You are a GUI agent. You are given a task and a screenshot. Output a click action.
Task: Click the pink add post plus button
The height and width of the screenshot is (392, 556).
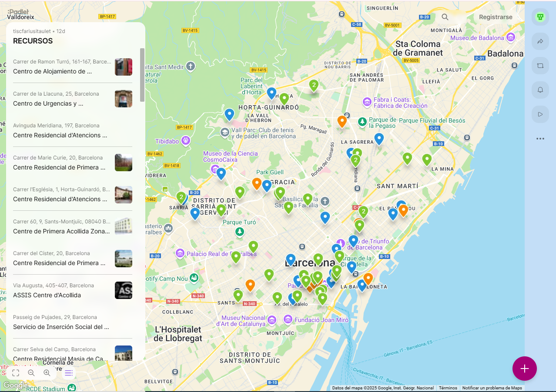coord(524,369)
